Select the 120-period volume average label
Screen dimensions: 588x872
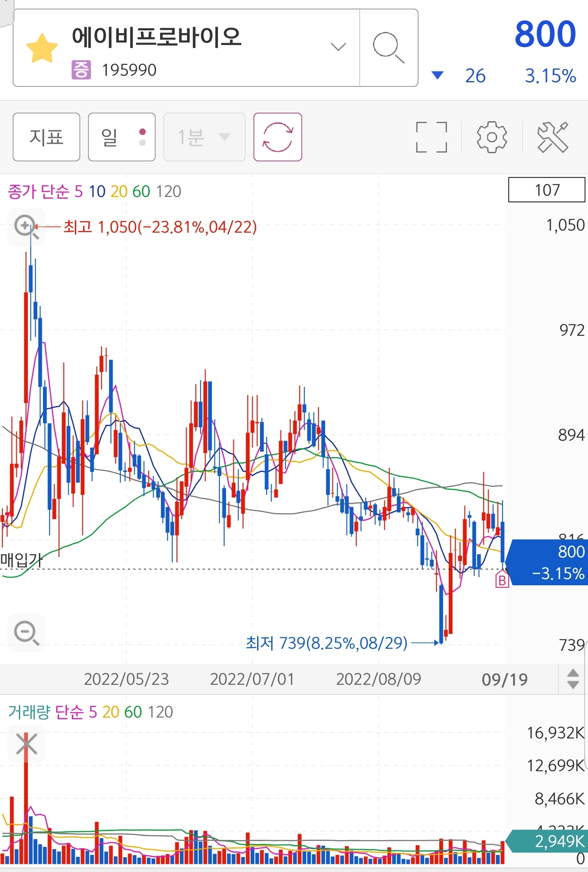[160, 712]
